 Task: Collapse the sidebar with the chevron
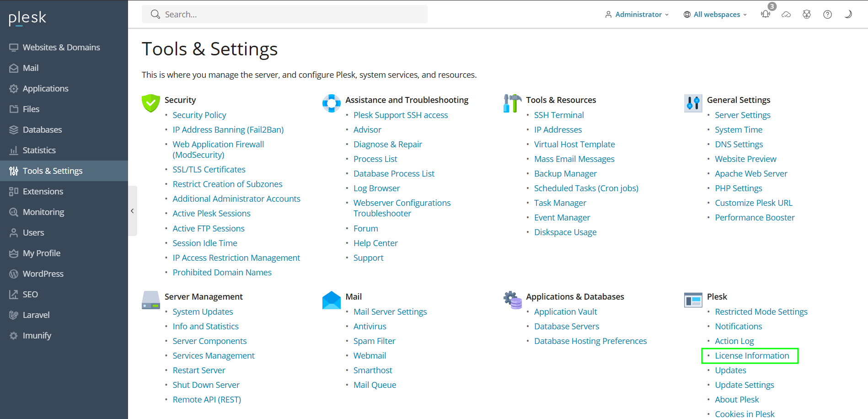tap(132, 211)
